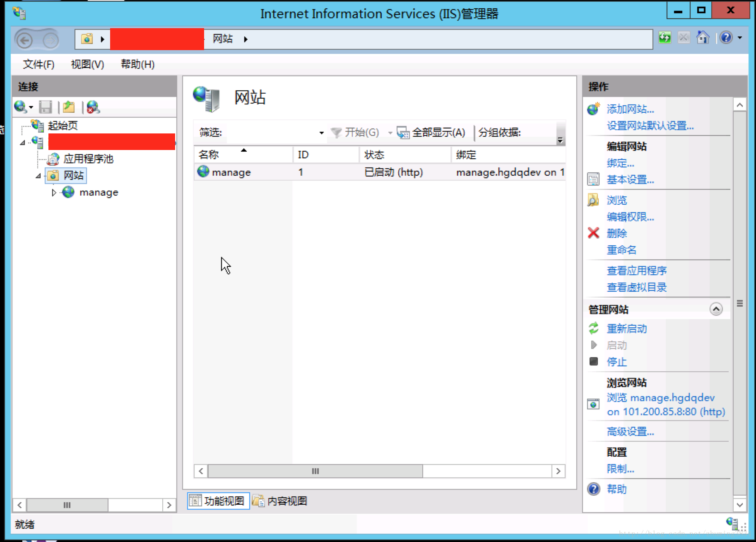Open 视图(V) menu
This screenshot has height=542, width=756.
[87, 64]
